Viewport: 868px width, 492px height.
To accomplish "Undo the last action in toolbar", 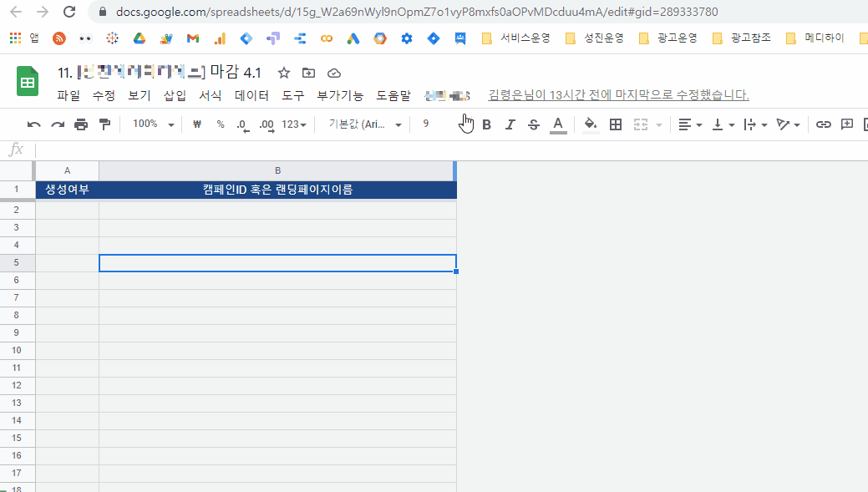I will pos(33,124).
